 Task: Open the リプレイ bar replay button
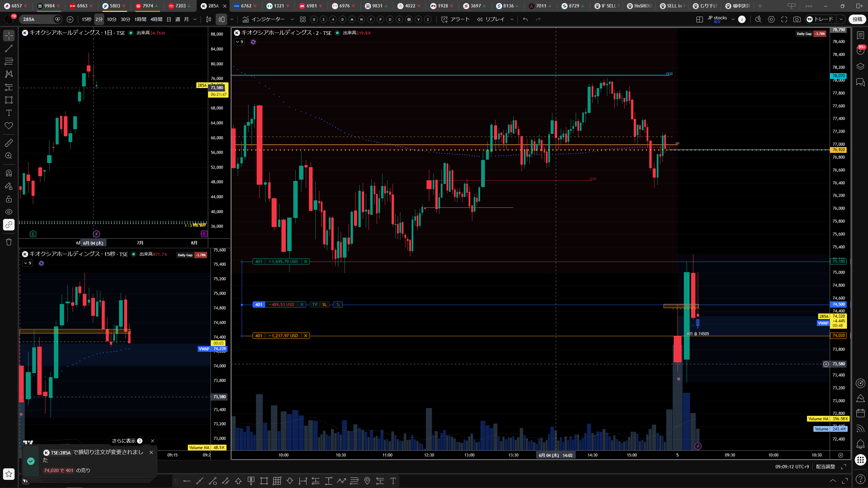(491, 19)
